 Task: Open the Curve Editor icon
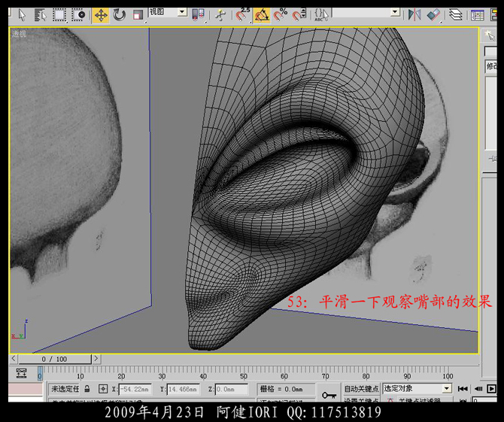pyautogui.click(x=478, y=15)
